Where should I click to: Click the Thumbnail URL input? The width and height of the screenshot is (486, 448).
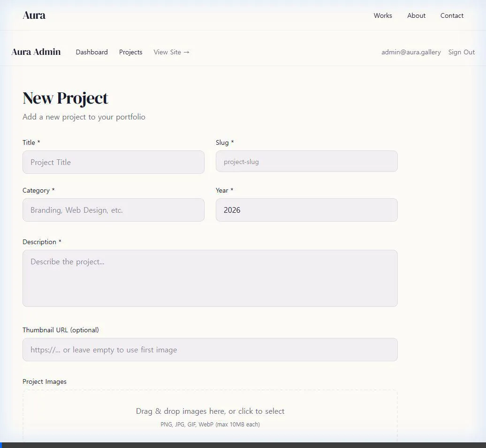tap(210, 350)
